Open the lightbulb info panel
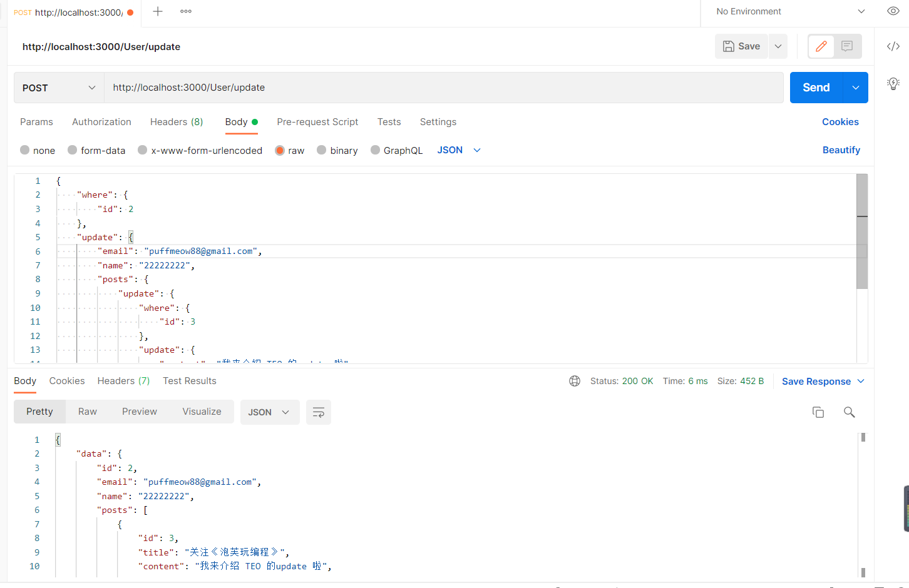The image size is (909, 588). 893,83
